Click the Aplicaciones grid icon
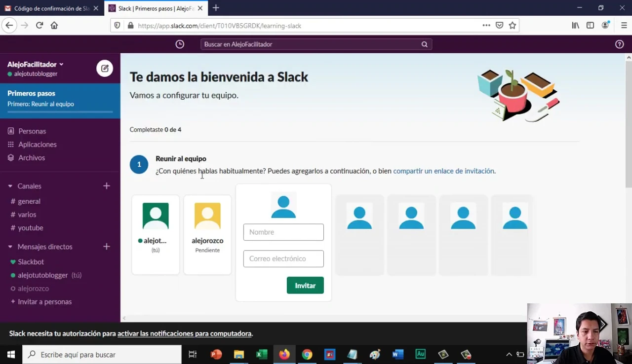632x364 pixels. (x=11, y=145)
